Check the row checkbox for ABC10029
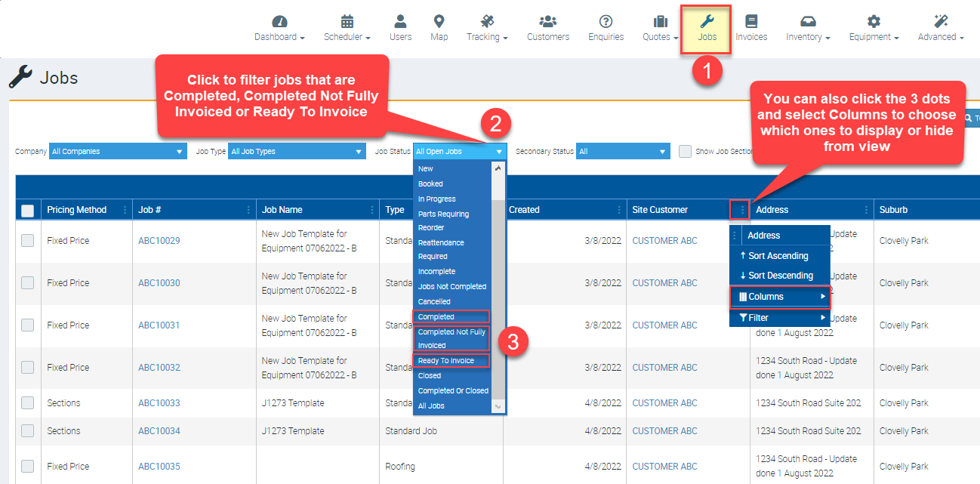980x484 pixels. [x=27, y=240]
